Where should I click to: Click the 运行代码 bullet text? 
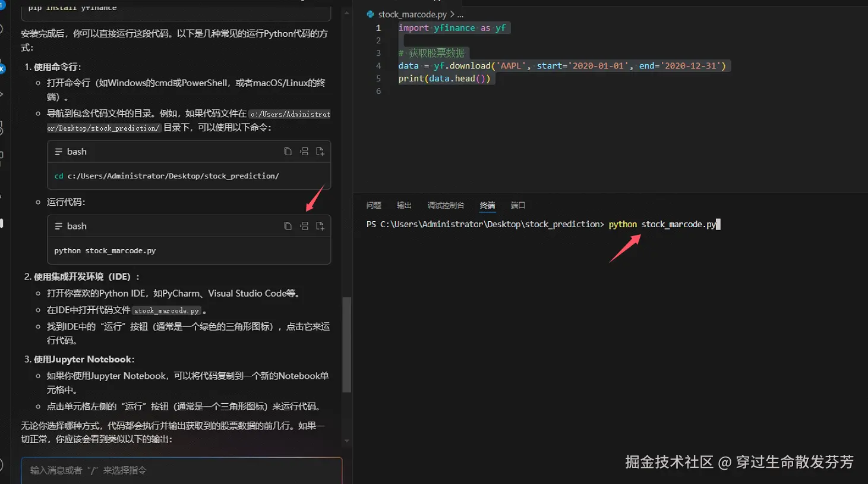[x=66, y=202]
